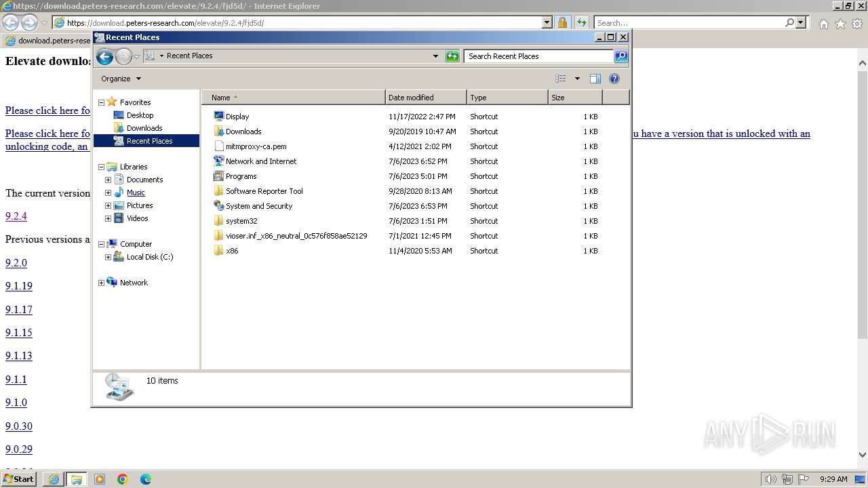Expand the Music library node
The width and height of the screenshot is (868, 488).
108,192
